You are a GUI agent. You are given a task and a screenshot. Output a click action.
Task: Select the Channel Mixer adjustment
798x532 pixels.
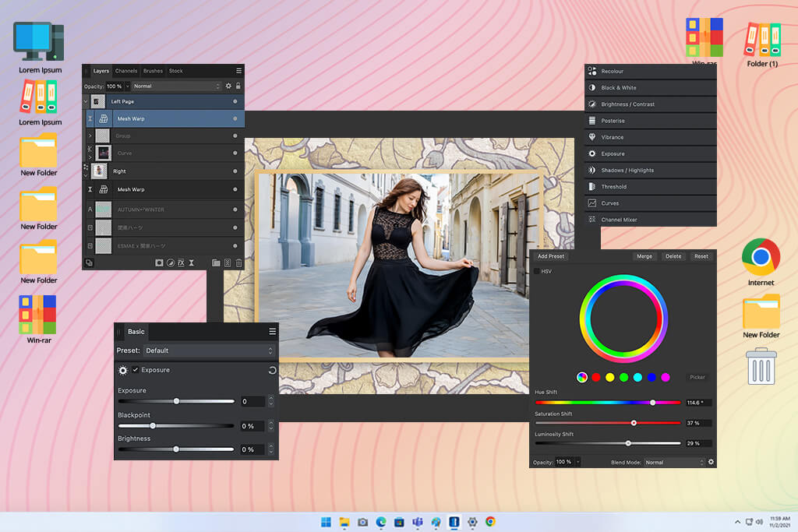point(651,220)
